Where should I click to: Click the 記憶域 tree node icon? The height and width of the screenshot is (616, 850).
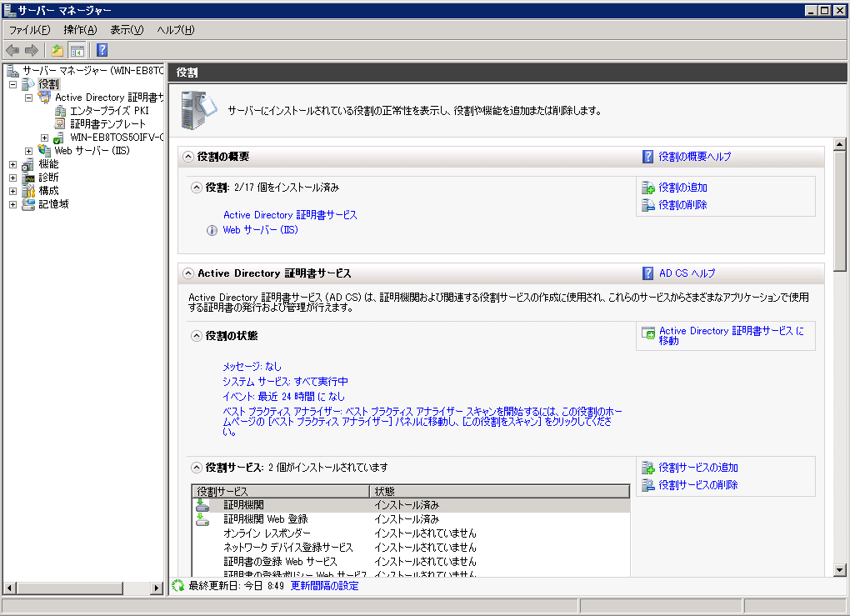(x=28, y=204)
